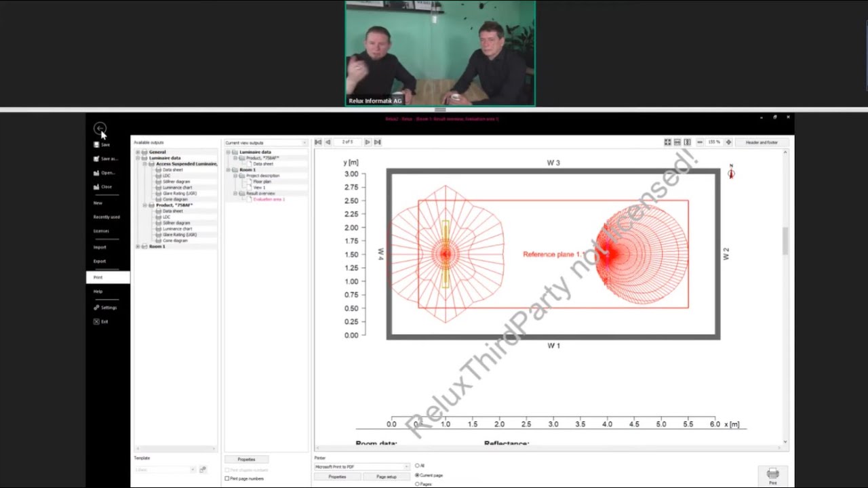Enable Print page numbers checkbox
Screen dimensions: 868x488
(227, 479)
